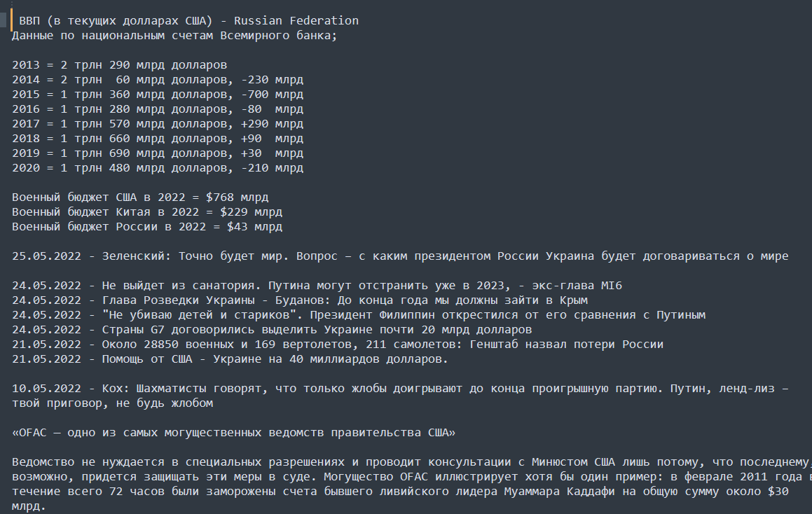Click the Буданов line about Крым
The image size is (812, 514).
(x=300, y=300)
